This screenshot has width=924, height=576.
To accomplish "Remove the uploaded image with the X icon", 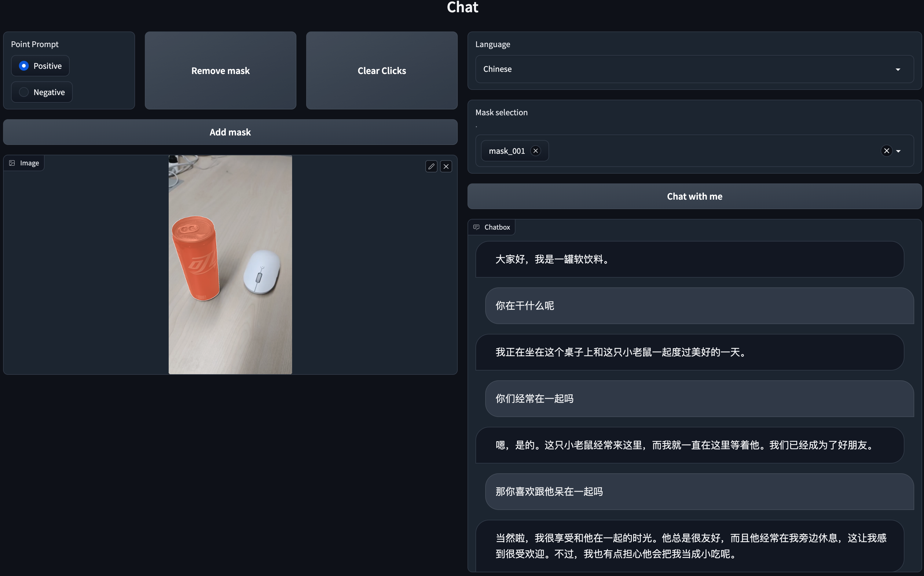I will tap(446, 167).
